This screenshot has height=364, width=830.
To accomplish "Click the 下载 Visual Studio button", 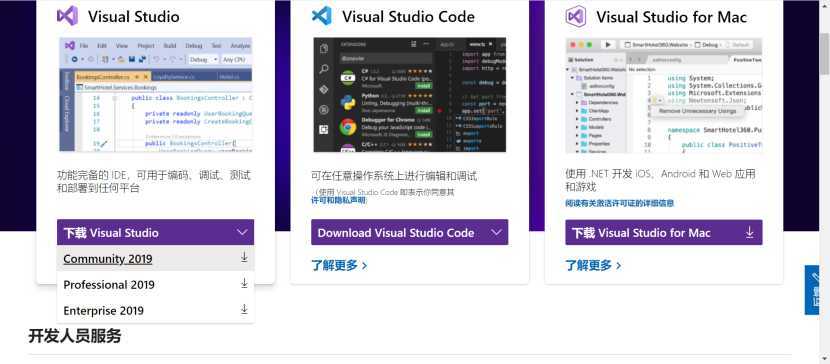I will click(x=156, y=232).
